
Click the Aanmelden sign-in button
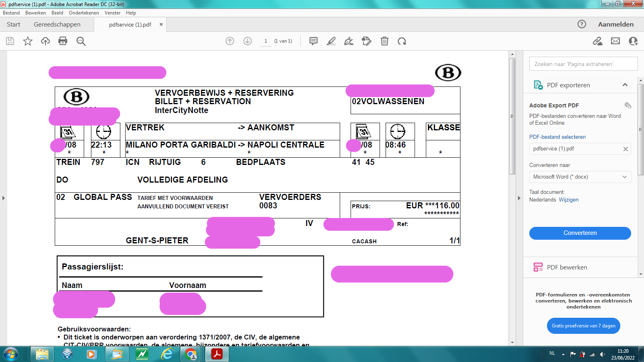point(616,25)
